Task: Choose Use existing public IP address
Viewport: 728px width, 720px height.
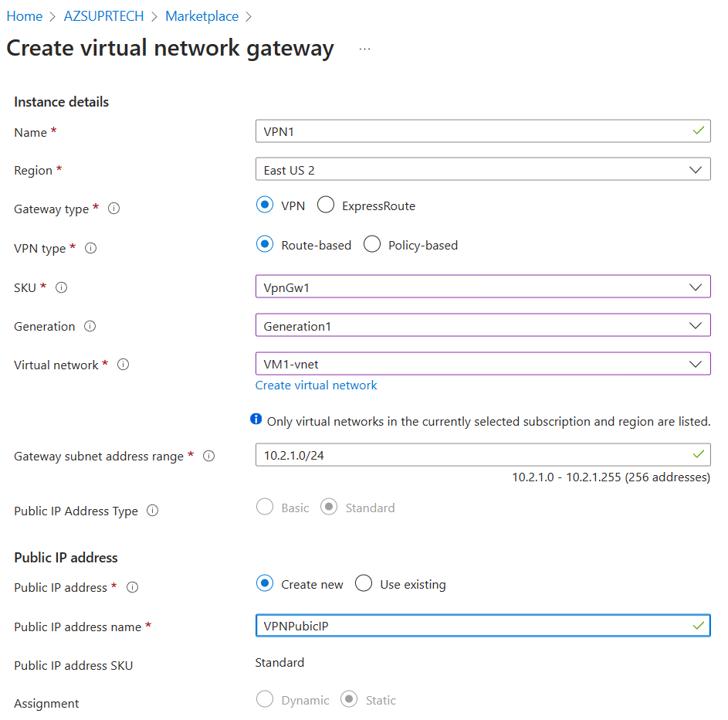Action: tap(363, 583)
